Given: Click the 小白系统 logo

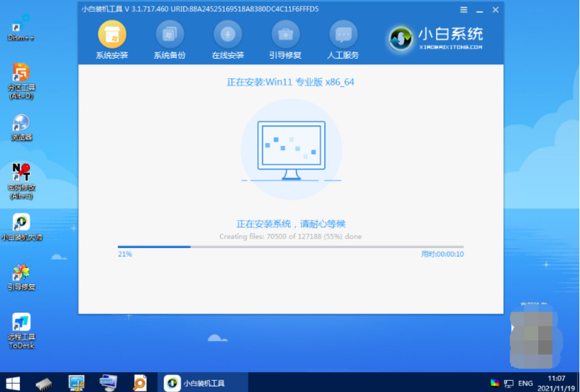Looking at the screenshot, I should coord(435,38).
